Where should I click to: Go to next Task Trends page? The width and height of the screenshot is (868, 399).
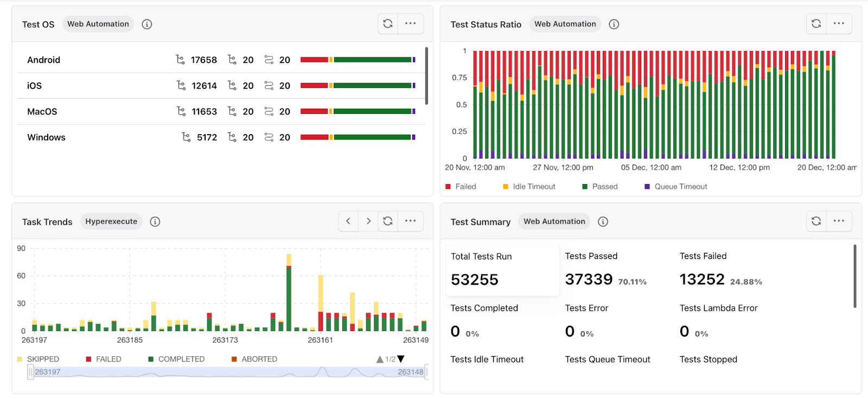click(x=368, y=221)
